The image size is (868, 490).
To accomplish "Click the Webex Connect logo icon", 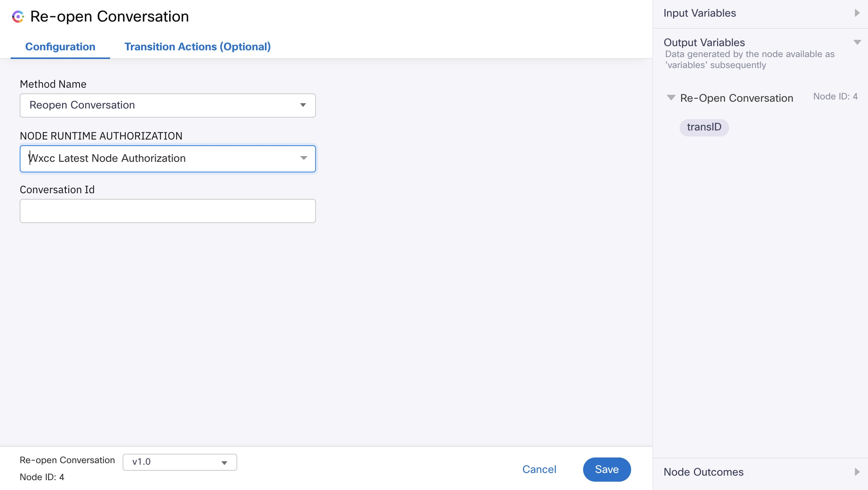I will 18,17.
